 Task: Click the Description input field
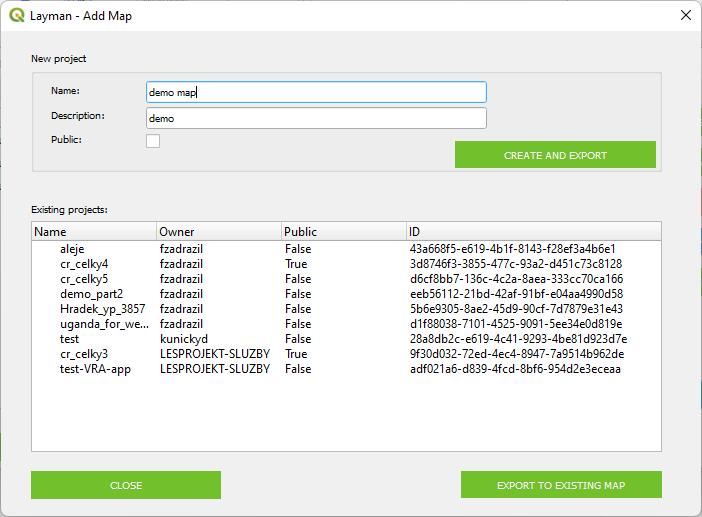(x=316, y=118)
